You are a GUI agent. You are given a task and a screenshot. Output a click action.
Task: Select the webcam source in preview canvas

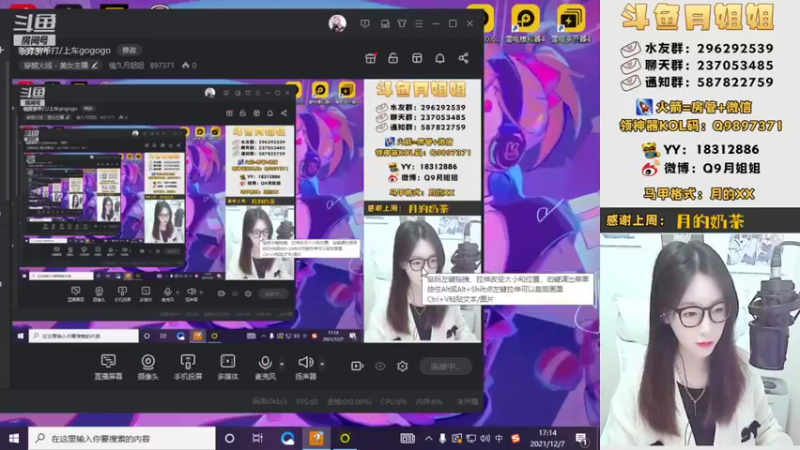click(x=422, y=279)
